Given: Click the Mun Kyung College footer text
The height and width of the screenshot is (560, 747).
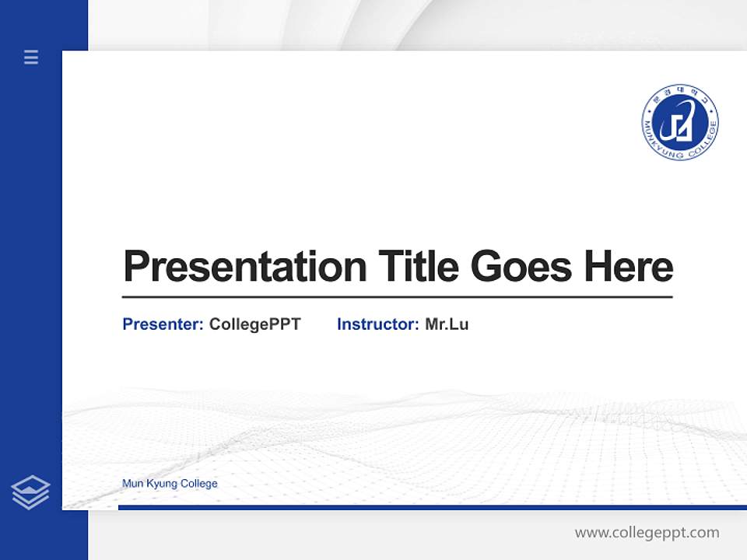Looking at the screenshot, I should (x=169, y=483).
